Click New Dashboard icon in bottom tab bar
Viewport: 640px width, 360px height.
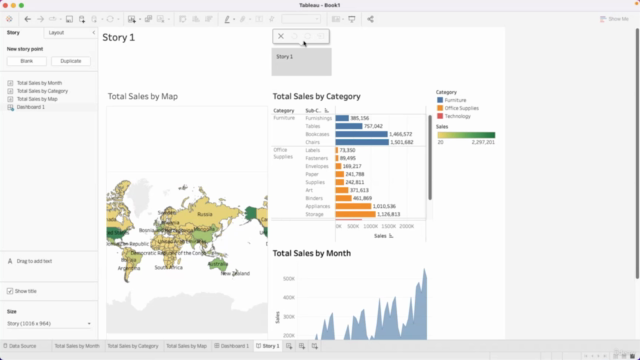pyautogui.click(x=302, y=346)
